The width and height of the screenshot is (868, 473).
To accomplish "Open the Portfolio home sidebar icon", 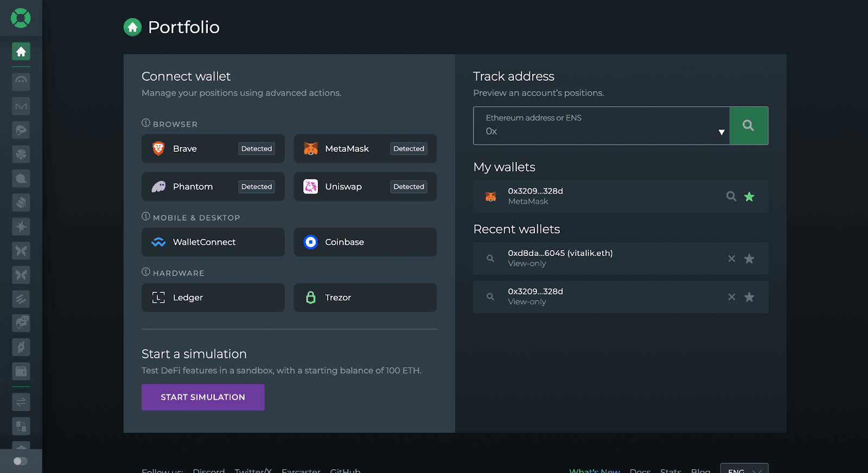I will pos(21,52).
